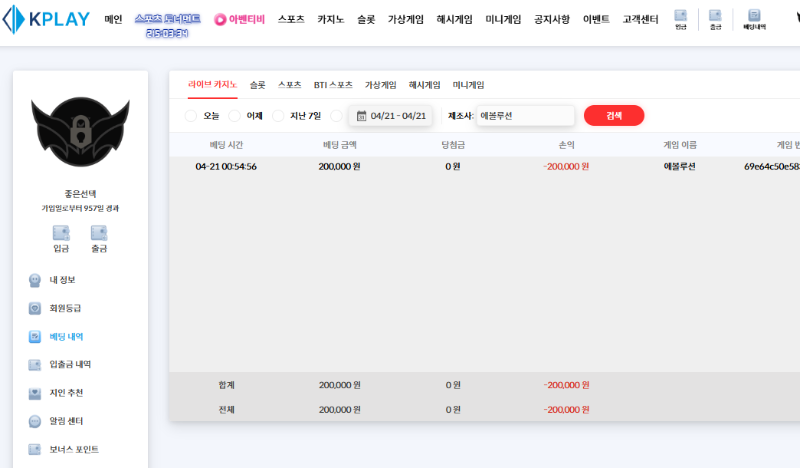This screenshot has width=800, height=468.
Task: Open the 제조사 에볼루션 dropdown
Action: coord(526,116)
